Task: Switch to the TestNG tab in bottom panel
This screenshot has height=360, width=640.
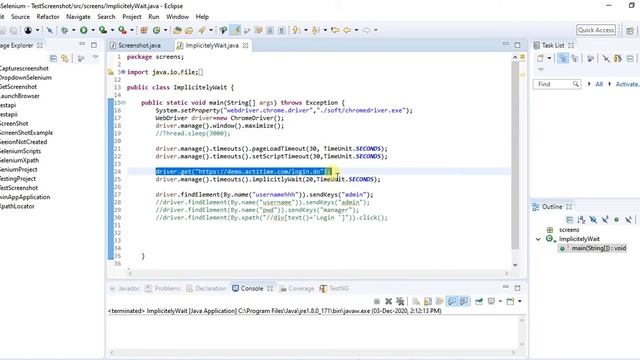Action: (334, 288)
